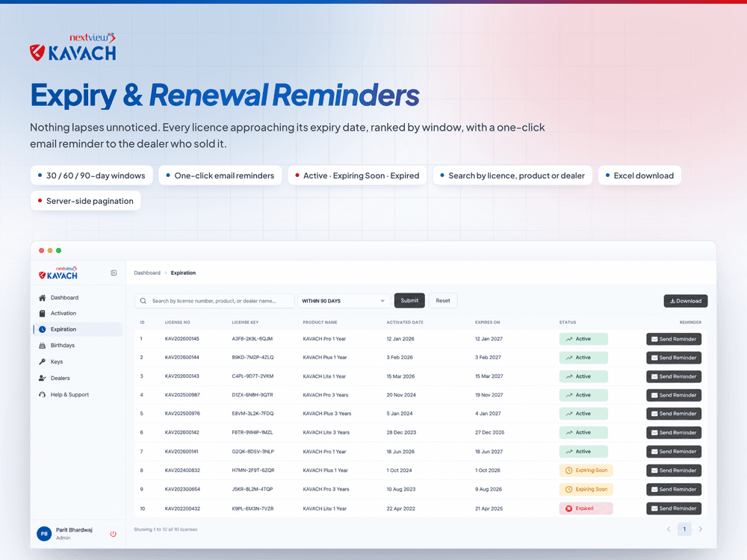Click the Keys key icon
Viewport: 747px width, 560px height.
click(42, 362)
